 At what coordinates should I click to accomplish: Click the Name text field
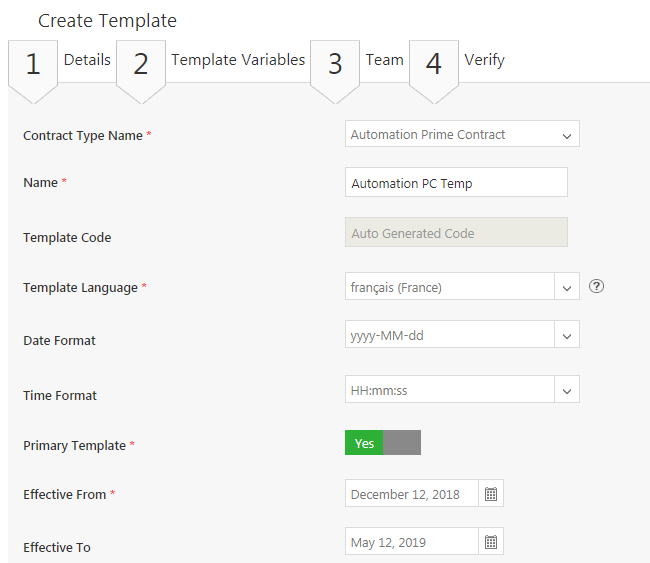tap(455, 183)
